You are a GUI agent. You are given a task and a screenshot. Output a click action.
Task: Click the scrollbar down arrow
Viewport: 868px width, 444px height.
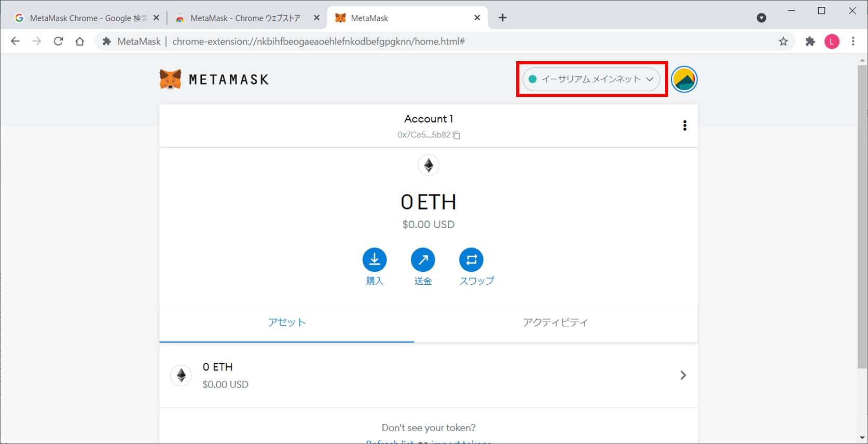click(x=862, y=438)
